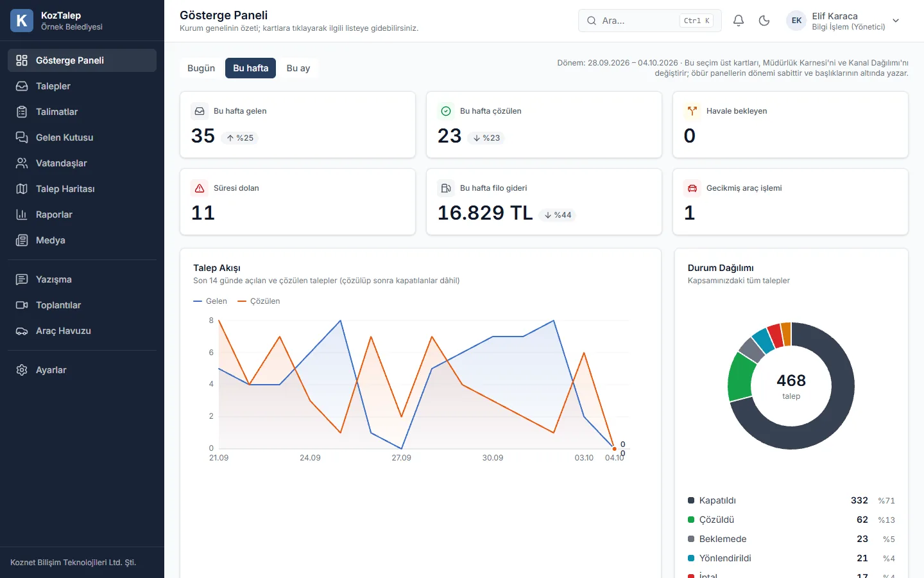Image resolution: width=924 pixels, height=578 pixels.
Task: Click Koznet Bilişim Teknolojileri footer text
Action: pos(73,563)
